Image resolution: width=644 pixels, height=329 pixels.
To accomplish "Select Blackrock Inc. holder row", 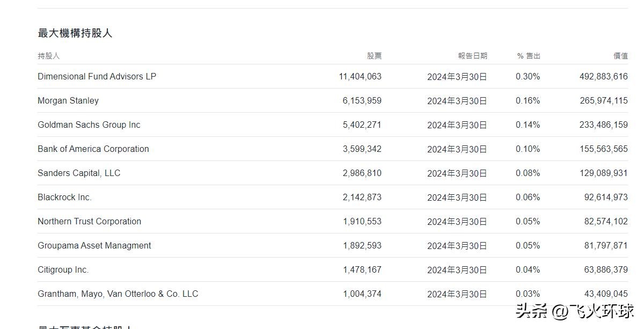I will click(x=64, y=197).
